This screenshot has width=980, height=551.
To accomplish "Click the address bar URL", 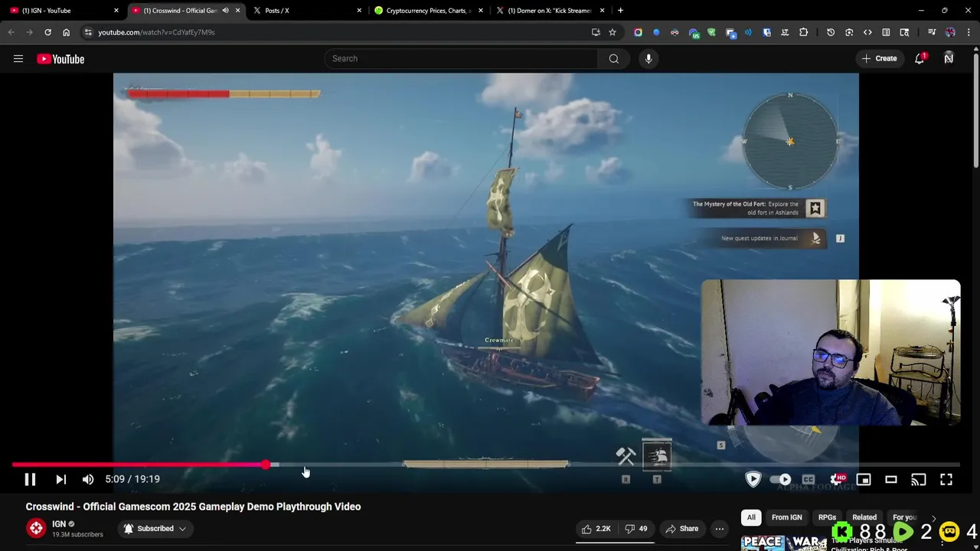I will point(156,32).
